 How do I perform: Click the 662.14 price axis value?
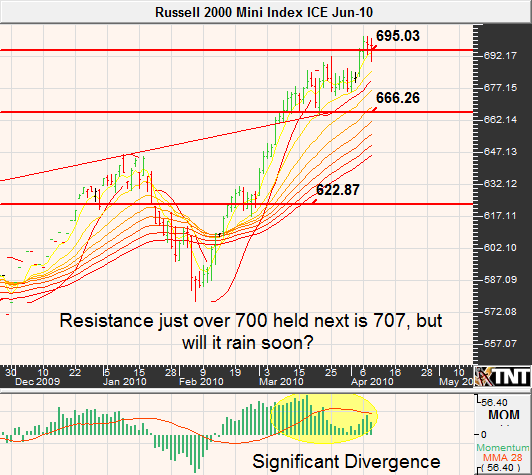[x=500, y=119]
